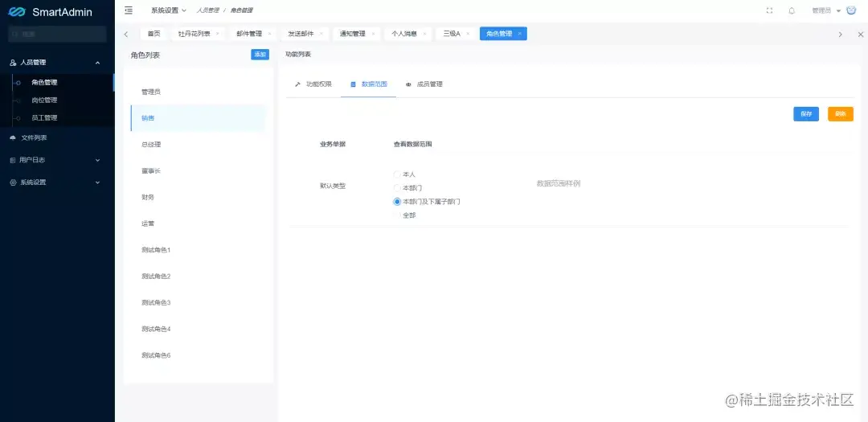Select the 测试角色4 role

199,329
